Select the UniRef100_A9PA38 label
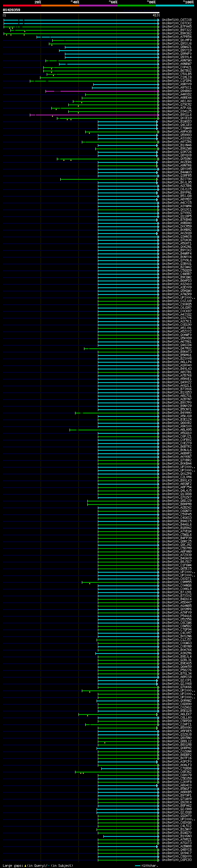 coord(177,132)
